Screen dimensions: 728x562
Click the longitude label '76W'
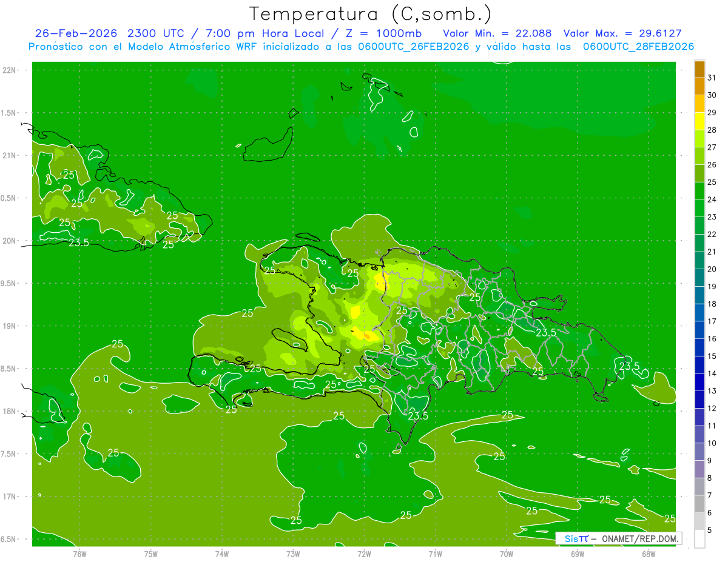[79, 554]
